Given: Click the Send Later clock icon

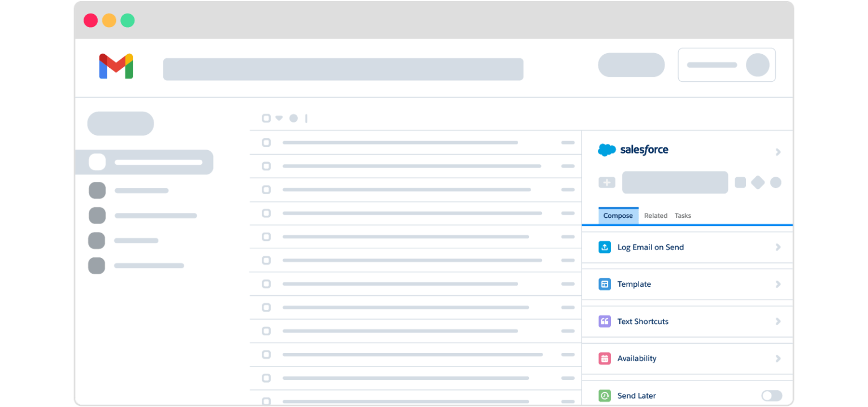Looking at the screenshot, I should point(604,396).
